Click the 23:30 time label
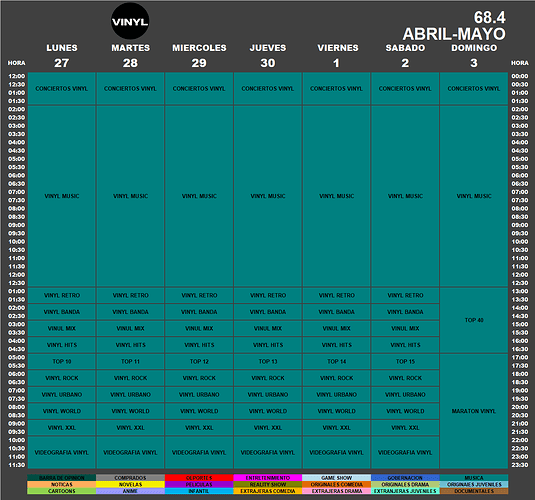Screen dimensions: 535x500 (x=520, y=465)
